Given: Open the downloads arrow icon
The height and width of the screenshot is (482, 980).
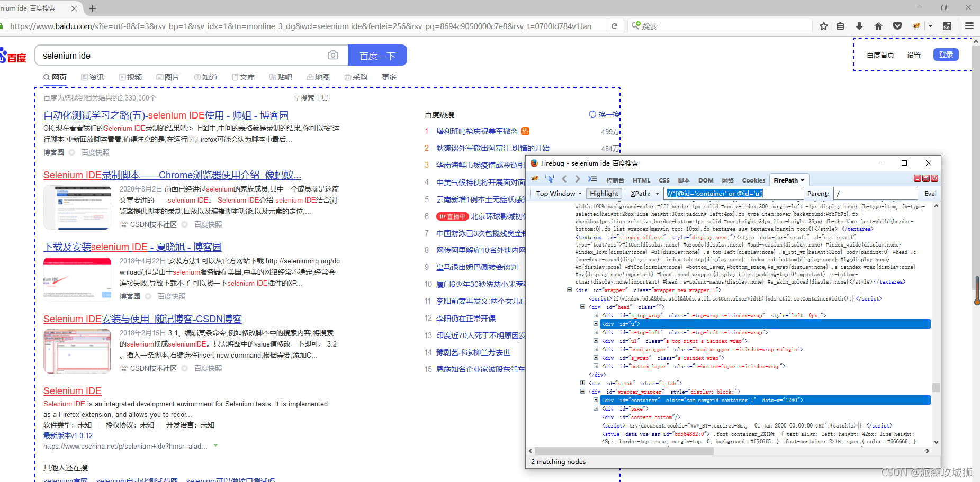Looking at the screenshot, I should coord(859,26).
